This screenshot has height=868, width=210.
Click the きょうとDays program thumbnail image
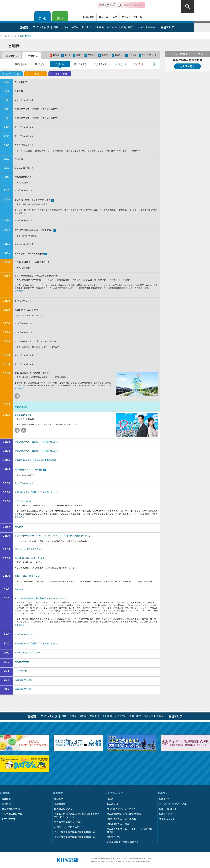[x=137, y=425]
